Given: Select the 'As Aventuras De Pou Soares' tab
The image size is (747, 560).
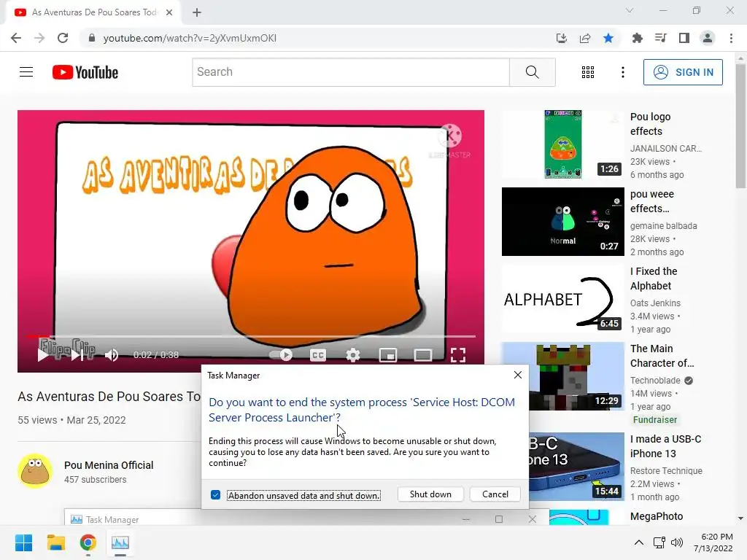Looking at the screenshot, I should click(94, 12).
